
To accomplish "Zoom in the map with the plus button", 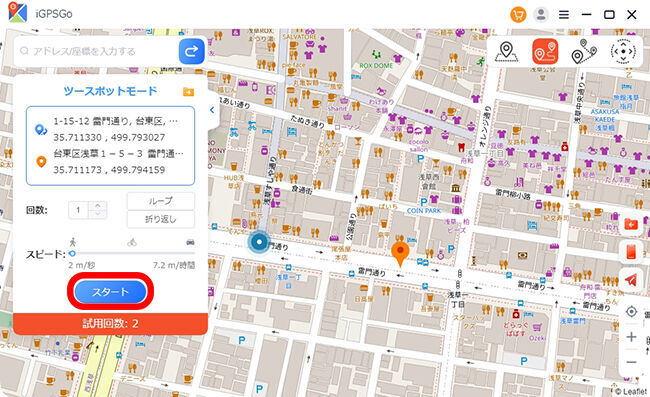I will tap(631, 337).
